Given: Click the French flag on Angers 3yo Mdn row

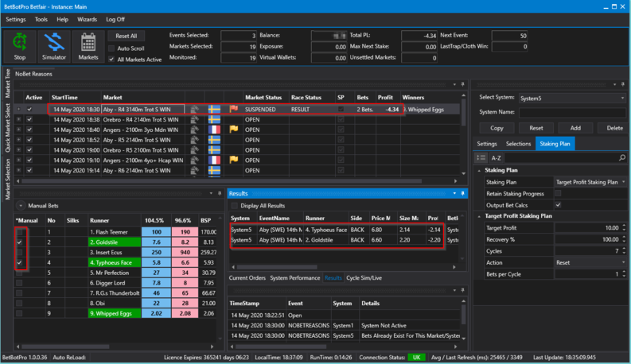Looking at the screenshot, I should click(213, 128).
